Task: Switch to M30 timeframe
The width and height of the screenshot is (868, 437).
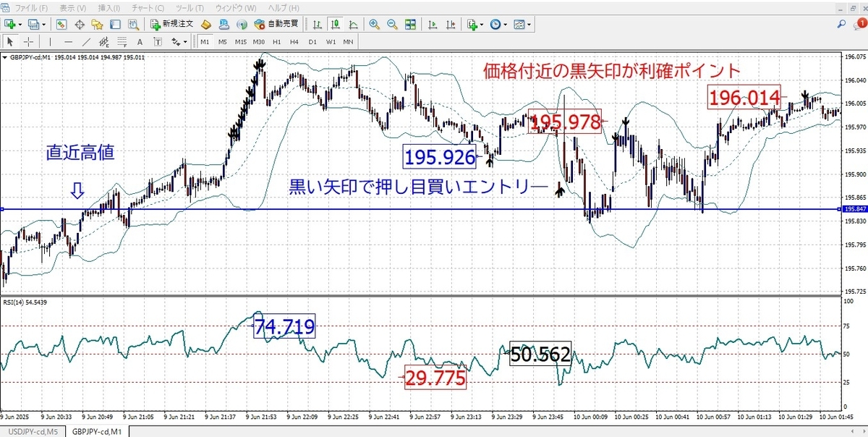Action: point(259,41)
